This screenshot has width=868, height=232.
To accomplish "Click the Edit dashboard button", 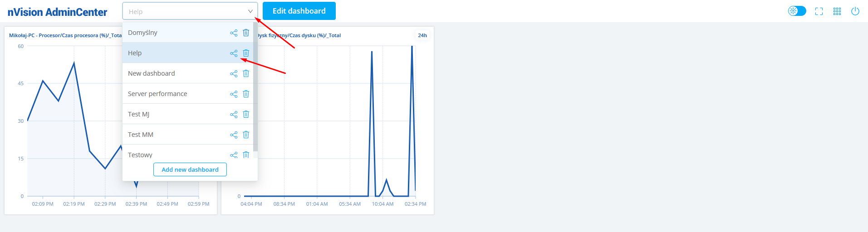I will 299,11.
